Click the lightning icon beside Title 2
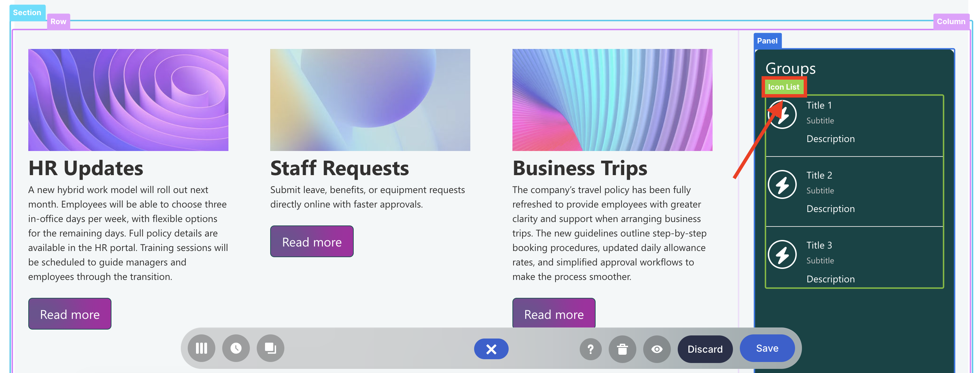Screen dimensions: 980x373 782,185
